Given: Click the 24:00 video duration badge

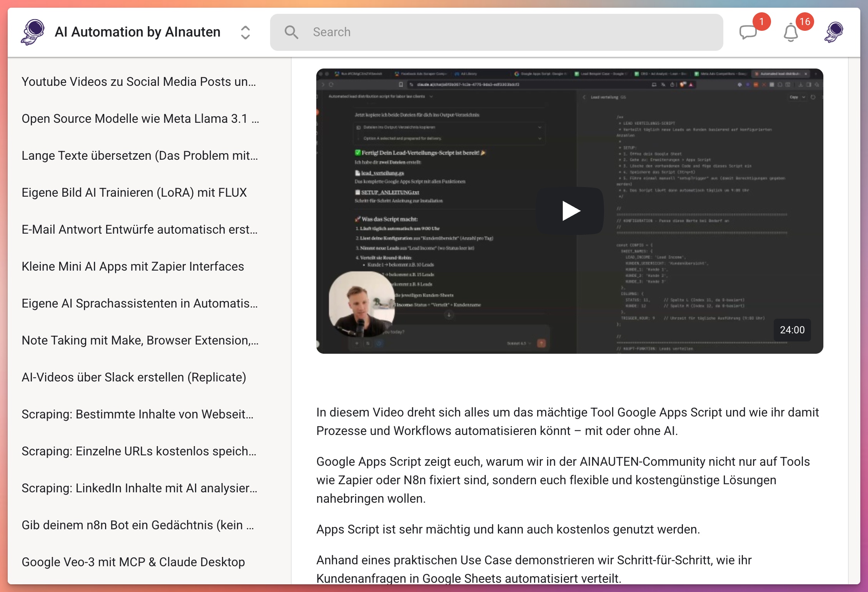Looking at the screenshot, I should [792, 330].
